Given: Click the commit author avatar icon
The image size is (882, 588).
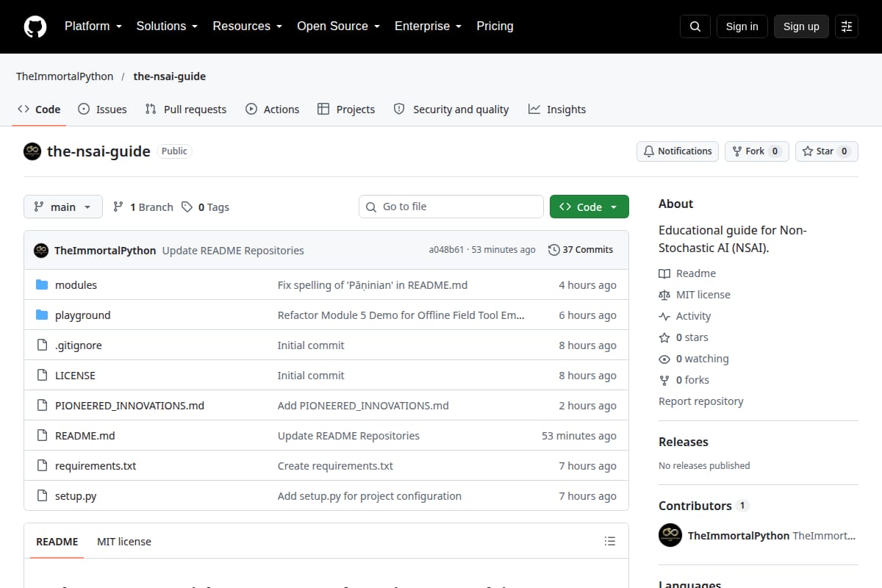Looking at the screenshot, I should 41,251.
